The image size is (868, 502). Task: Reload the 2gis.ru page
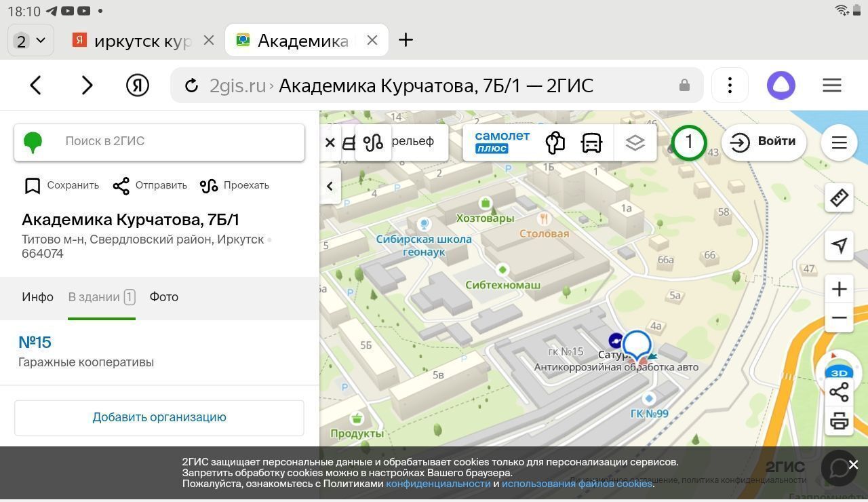[191, 85]
